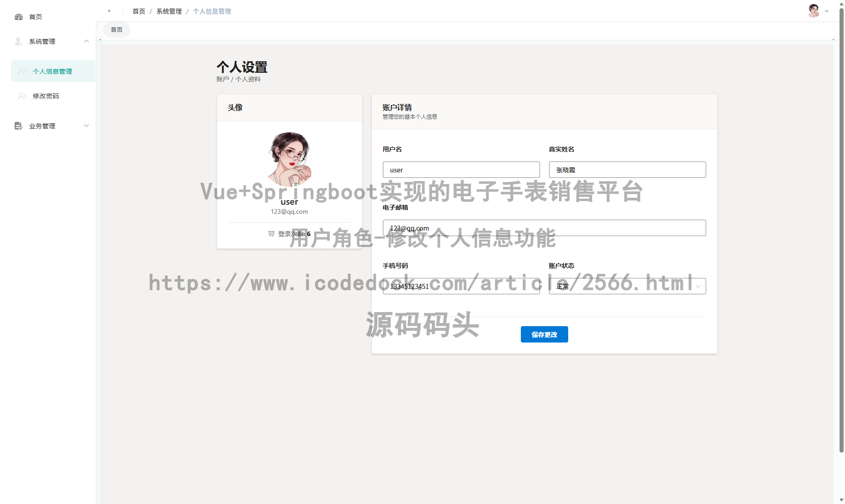Click inside the 电子邮箱 email input
Viewport: 845px width, 504px height.
[x=544, y=228]
